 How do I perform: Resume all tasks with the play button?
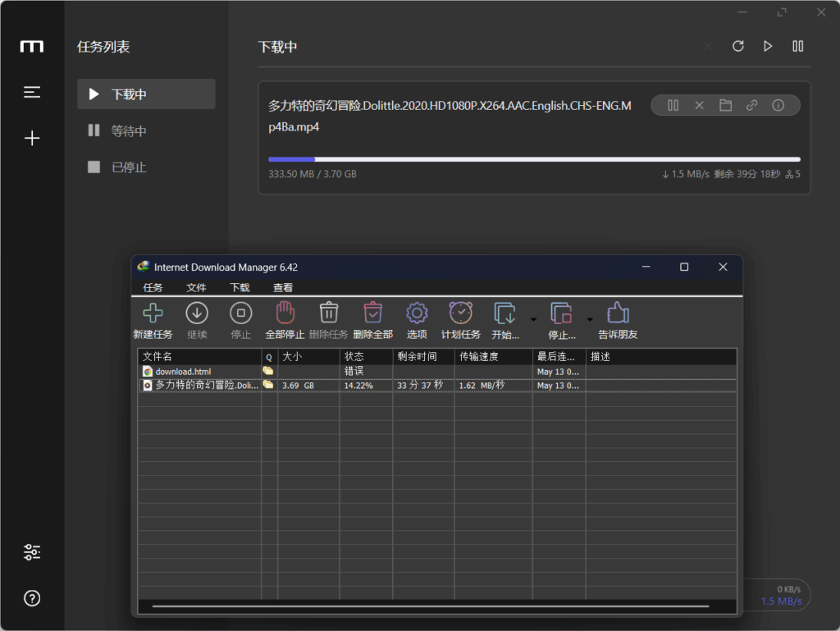[768, 47]
